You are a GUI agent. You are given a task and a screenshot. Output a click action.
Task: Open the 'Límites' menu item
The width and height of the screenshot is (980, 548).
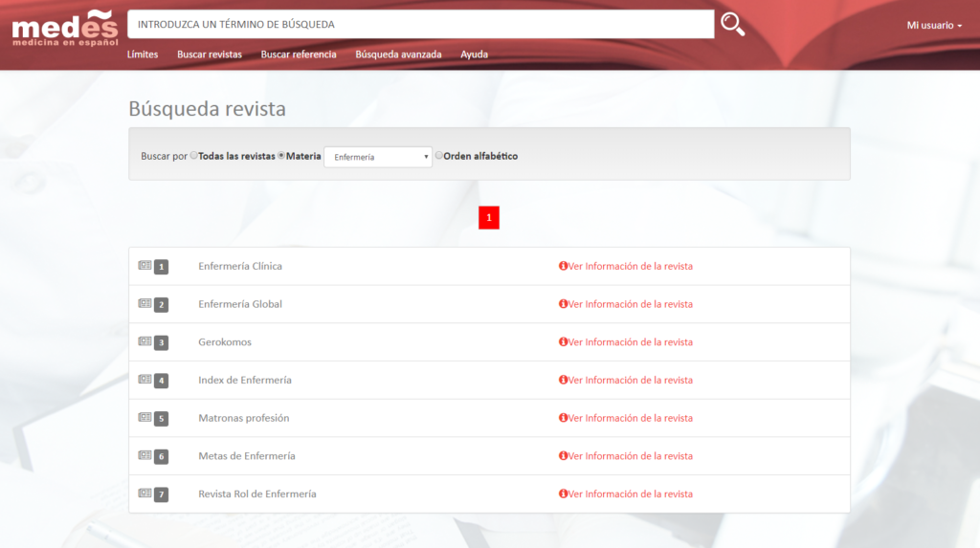[143, 55]
